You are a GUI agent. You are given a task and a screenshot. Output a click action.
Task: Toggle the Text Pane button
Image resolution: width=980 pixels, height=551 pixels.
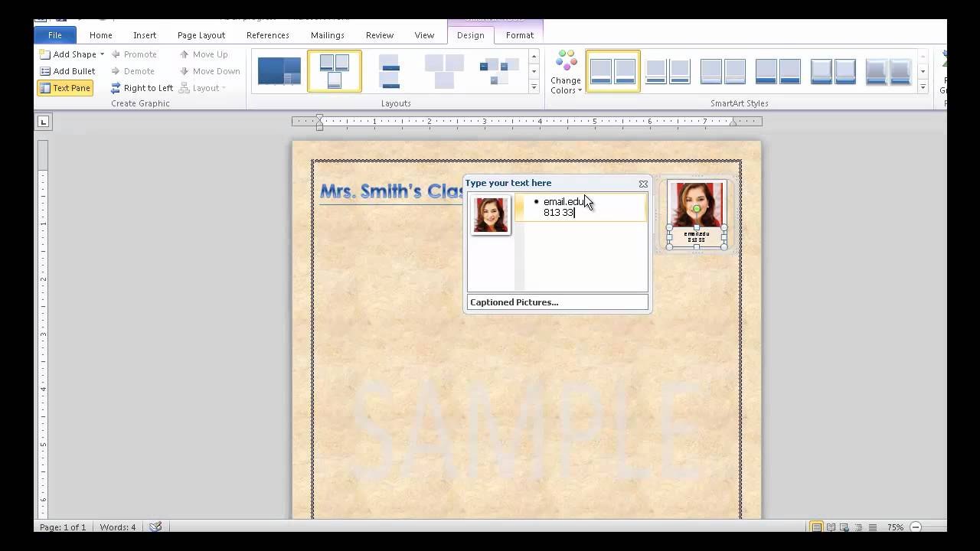tap(65, 88)
